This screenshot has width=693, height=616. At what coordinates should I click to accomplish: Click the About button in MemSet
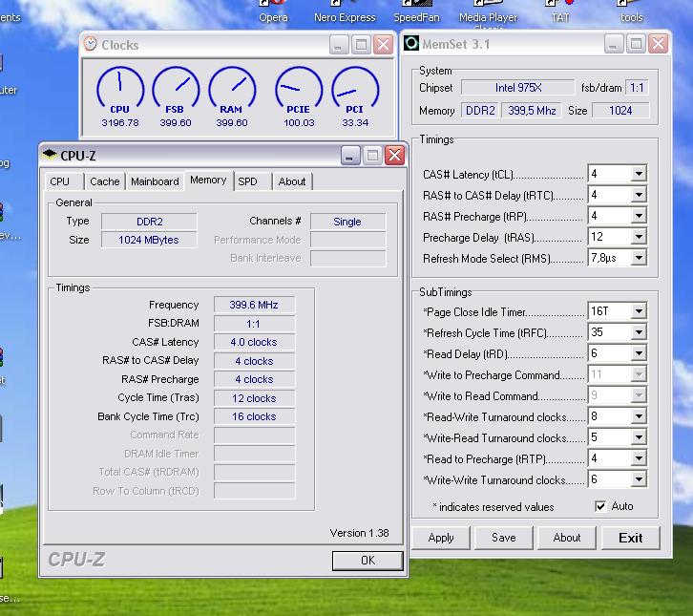coord(567,538)
